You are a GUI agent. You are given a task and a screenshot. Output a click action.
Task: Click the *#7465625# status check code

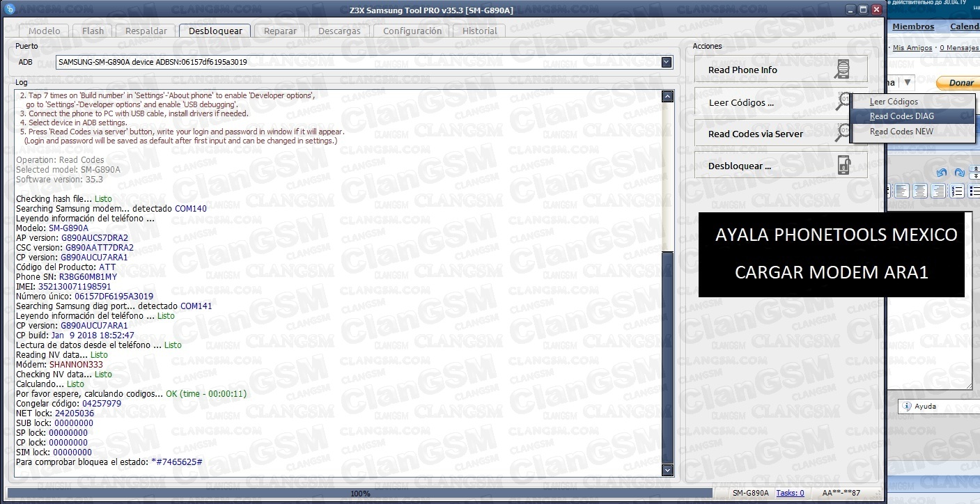click(176, 462)
